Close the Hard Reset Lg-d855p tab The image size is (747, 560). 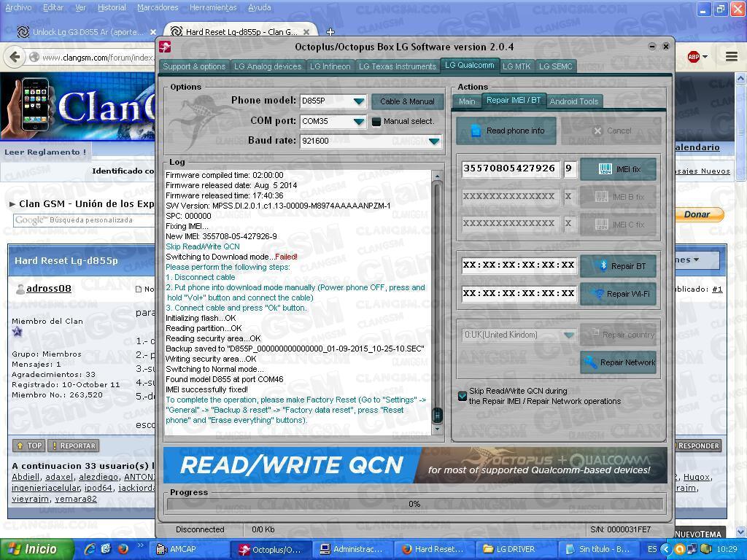306,32
